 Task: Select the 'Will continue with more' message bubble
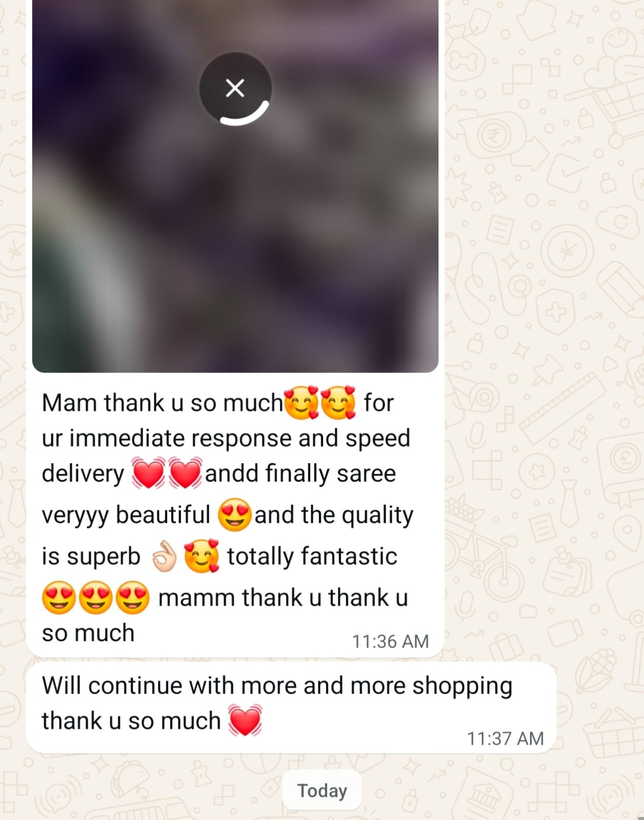(291, 707)
